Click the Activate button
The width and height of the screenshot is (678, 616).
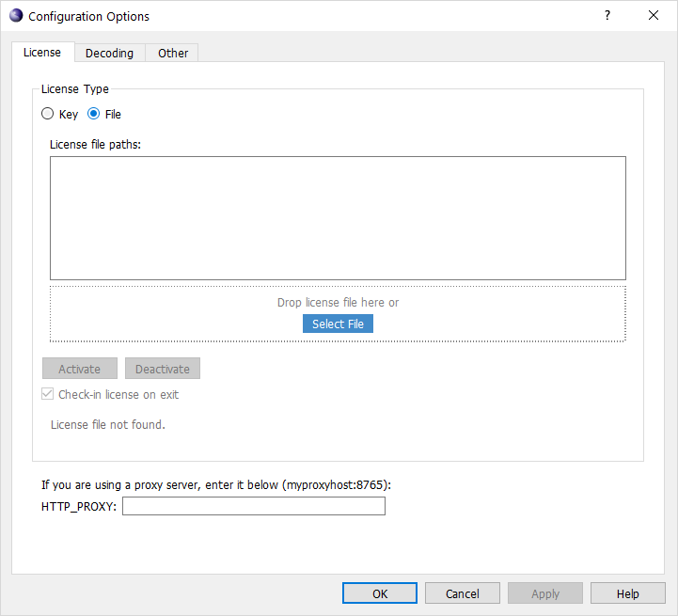coord(79,369)
